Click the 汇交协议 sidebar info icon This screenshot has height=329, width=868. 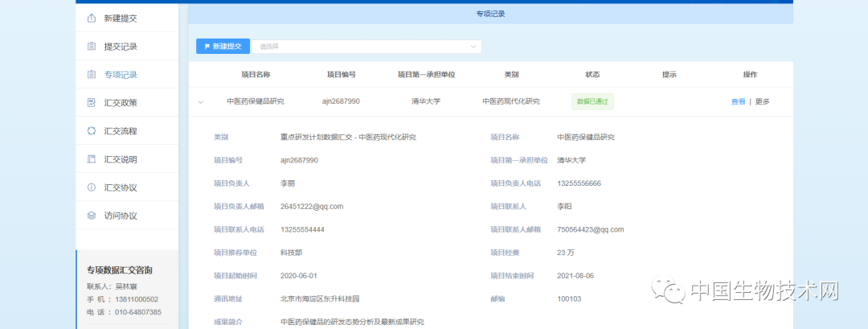(x=91, y=187)
